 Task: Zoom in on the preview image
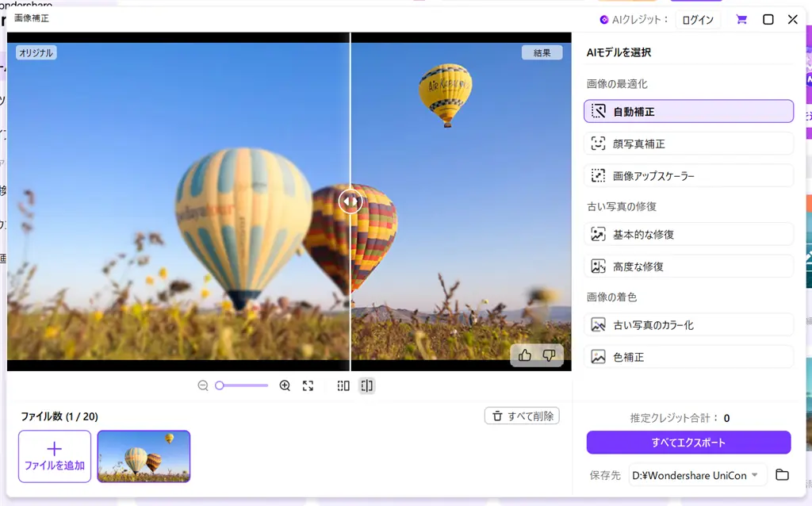(x=285, y=385)
